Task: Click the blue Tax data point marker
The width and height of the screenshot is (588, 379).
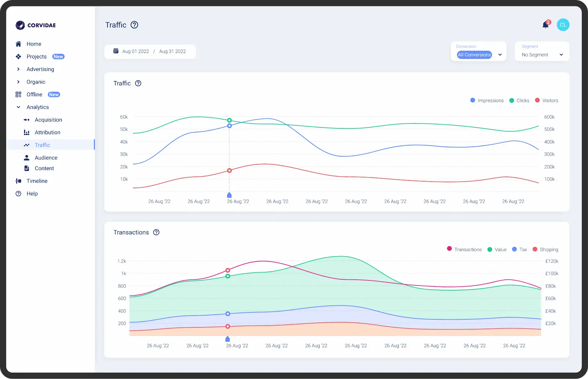Action: tap(228, 314)
